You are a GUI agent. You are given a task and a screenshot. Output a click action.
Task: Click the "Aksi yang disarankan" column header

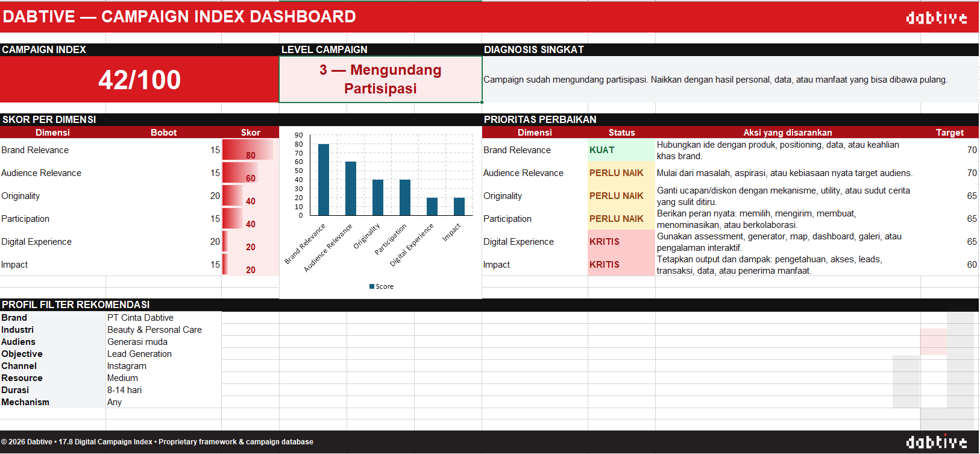click(788, 133)
